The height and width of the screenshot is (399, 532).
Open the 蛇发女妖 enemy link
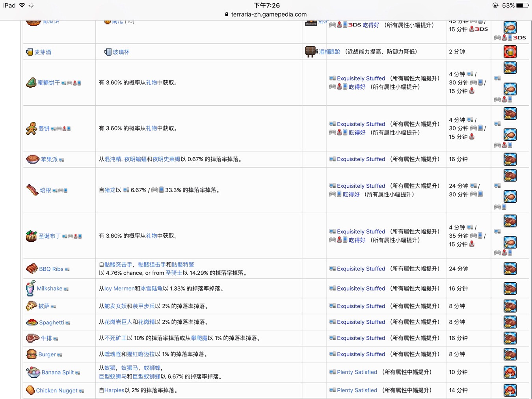pos(115,306)
